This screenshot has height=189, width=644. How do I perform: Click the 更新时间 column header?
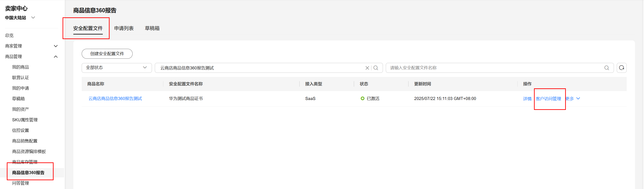click(422, 84)
